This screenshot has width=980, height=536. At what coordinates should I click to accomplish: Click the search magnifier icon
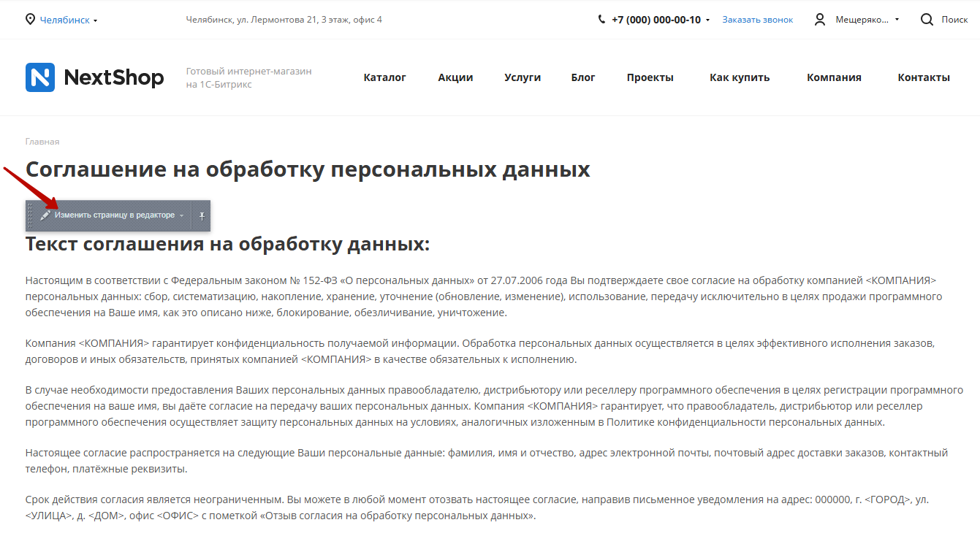tap(927, 20)
